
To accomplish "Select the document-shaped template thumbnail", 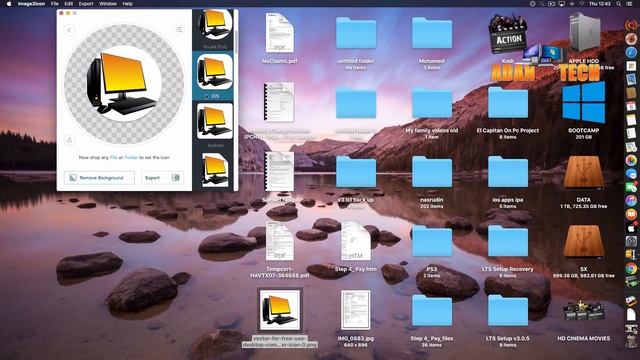I will pos(215,170).
